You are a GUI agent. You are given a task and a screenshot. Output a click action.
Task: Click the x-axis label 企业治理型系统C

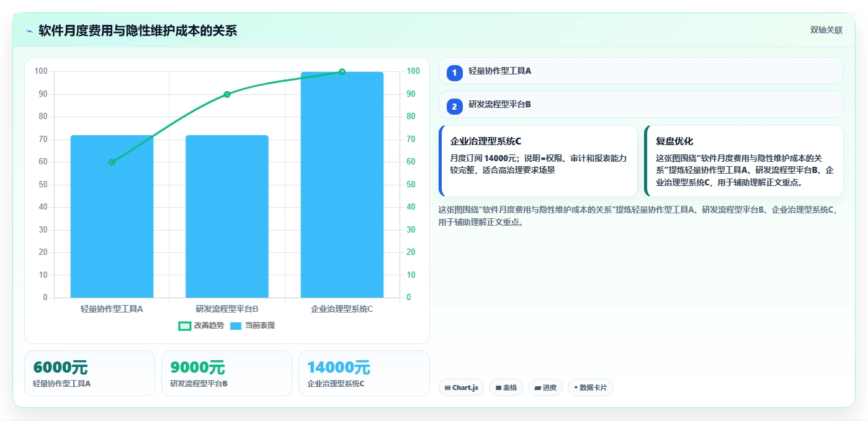point(342,309)
